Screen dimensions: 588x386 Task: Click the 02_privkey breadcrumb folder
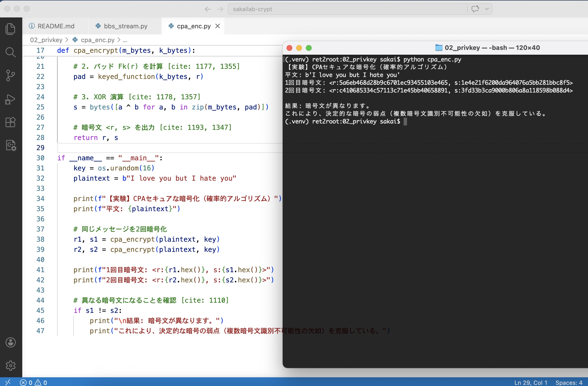[x=46, y=40]
